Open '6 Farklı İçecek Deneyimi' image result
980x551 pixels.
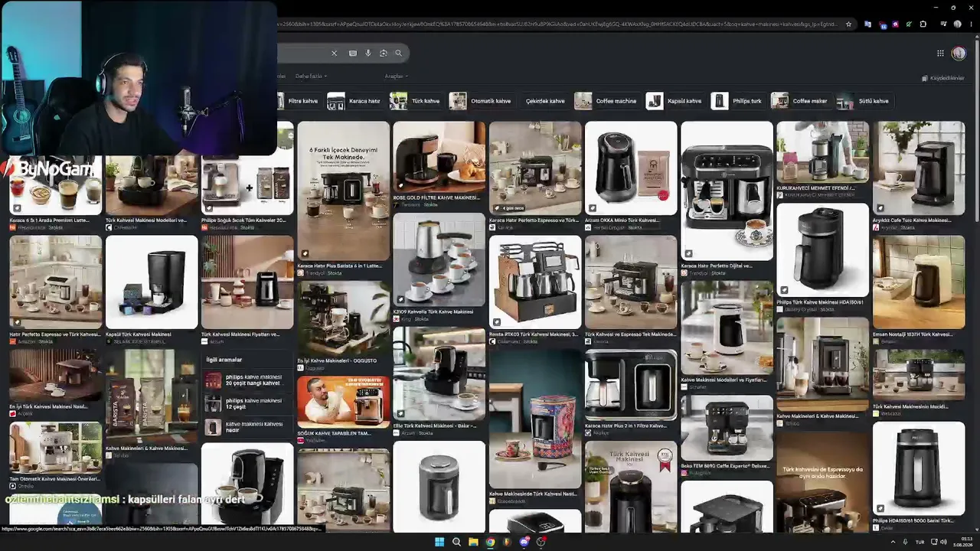(x=344, y=191)
